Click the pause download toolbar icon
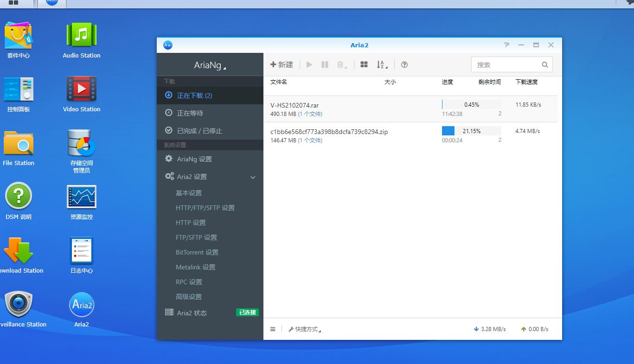The height and width of the screenshot is (364, 634). coord(325,65)
